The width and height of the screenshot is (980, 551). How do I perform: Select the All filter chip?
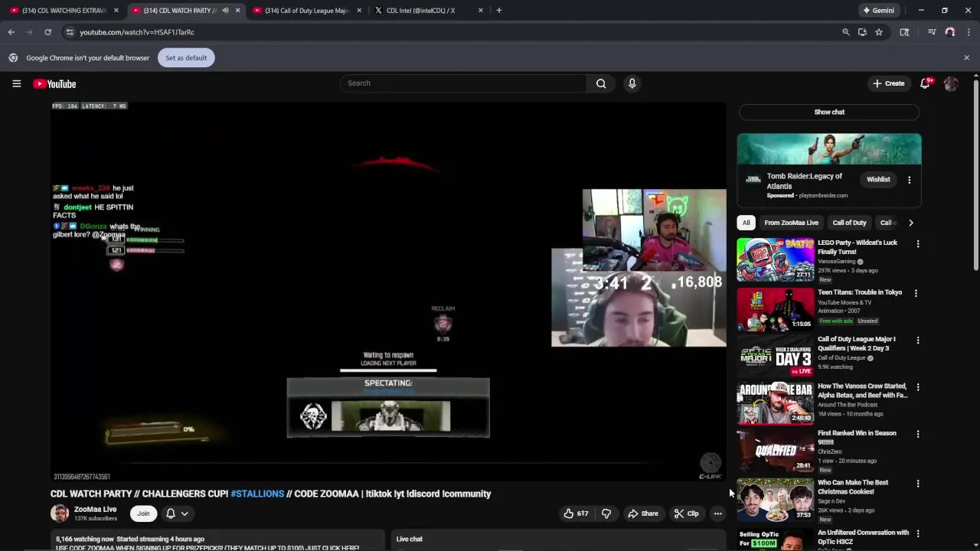[x=746, y=223]
